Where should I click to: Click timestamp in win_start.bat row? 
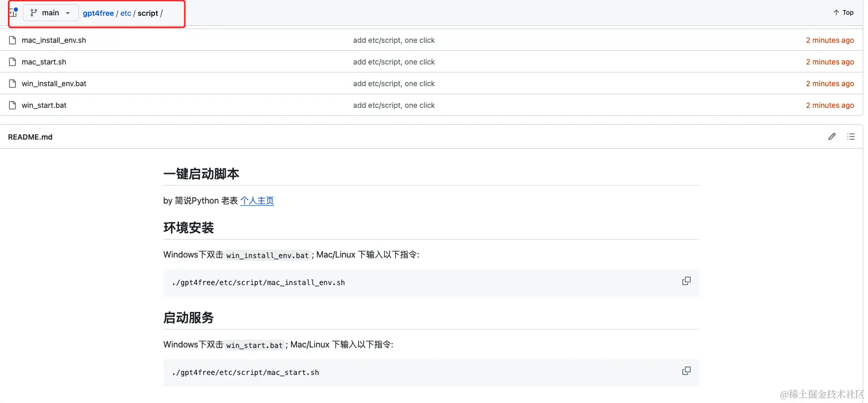(x=830, y=105)
